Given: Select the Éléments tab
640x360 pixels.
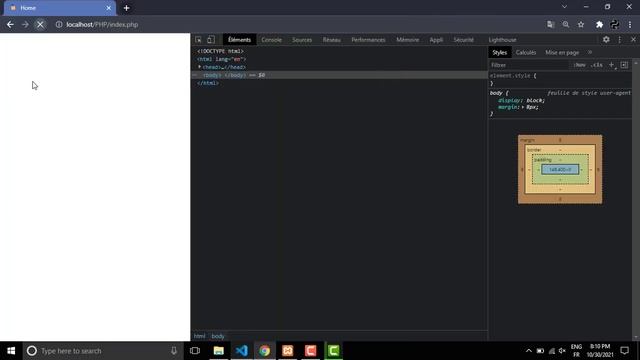Looking at the screenshot, I should coord(239,40).
